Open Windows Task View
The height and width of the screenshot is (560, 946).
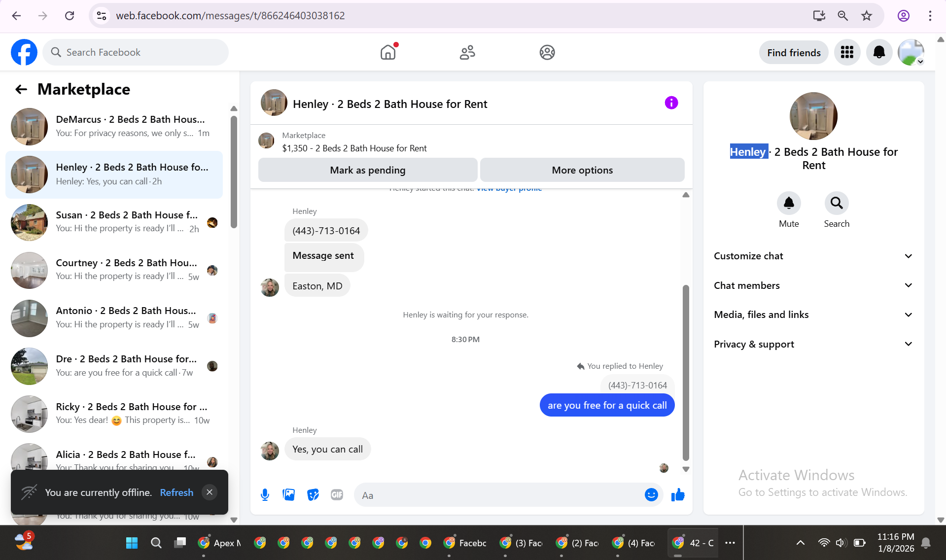pos(180,543)
